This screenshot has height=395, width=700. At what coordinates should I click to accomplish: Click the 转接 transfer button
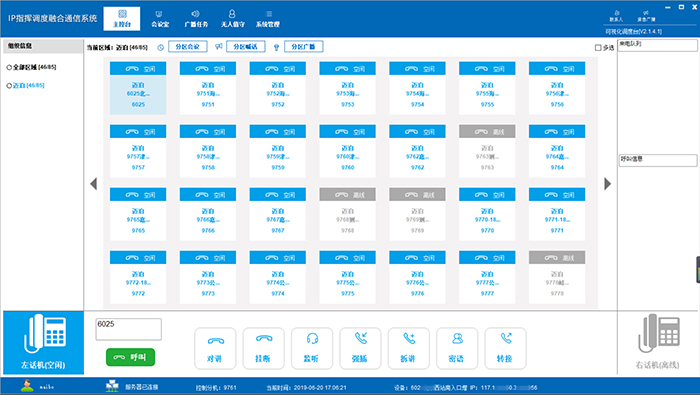tap(505, 349)
